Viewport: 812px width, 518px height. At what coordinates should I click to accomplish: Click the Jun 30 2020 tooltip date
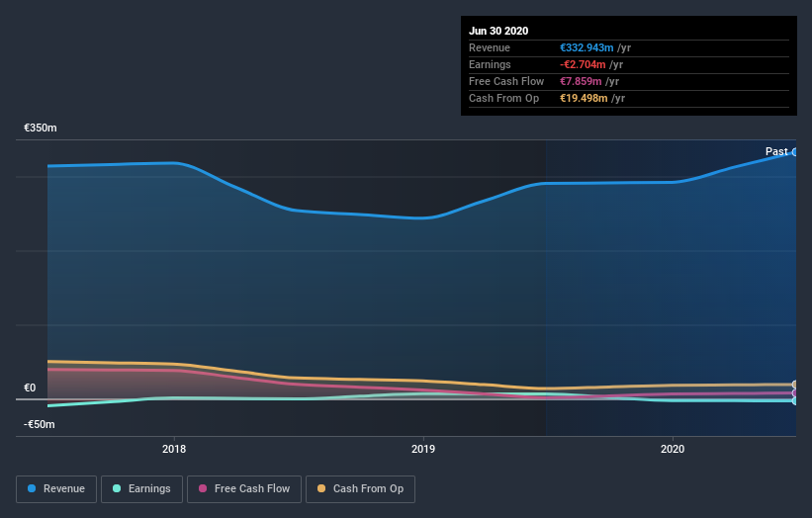tap(498, 31)
